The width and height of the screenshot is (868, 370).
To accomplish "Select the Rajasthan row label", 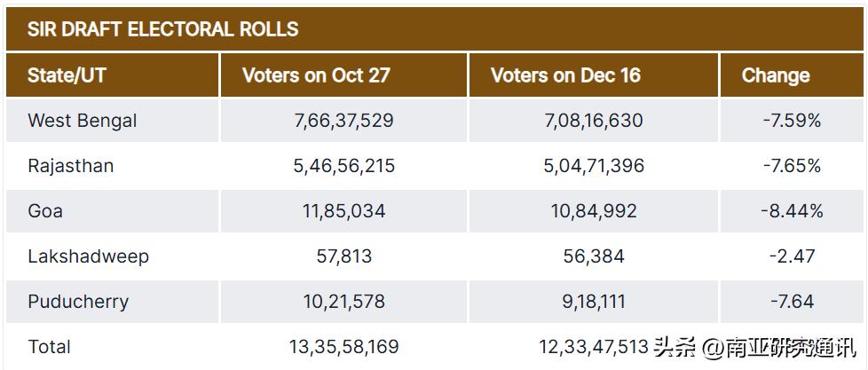I will point(71,166).
